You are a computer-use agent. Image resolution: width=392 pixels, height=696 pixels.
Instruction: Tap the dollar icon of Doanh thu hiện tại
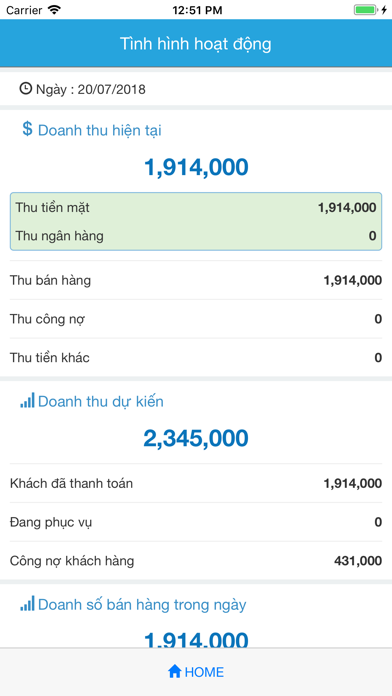point(28,129)
